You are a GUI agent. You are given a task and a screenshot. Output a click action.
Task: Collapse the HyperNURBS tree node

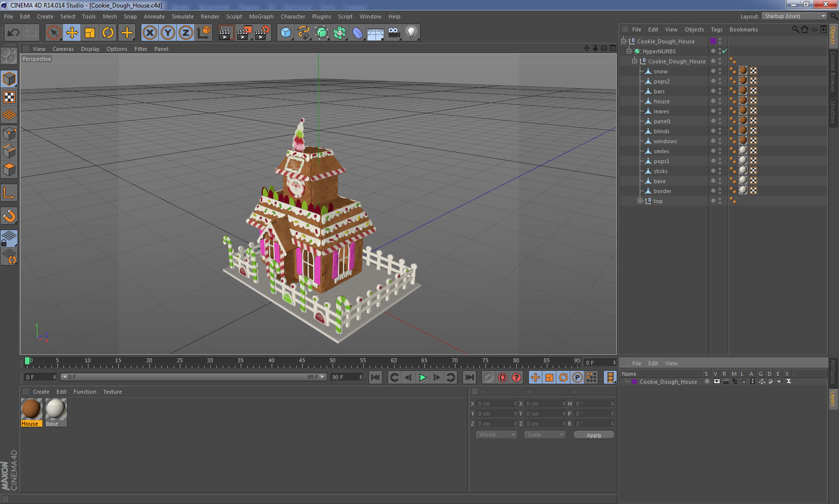tap(629, 51)
